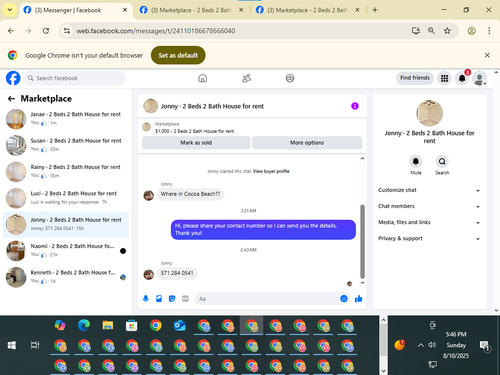Open the browser zoom icon
This screenshot has height=375, width=500.
tap(431, 31)
